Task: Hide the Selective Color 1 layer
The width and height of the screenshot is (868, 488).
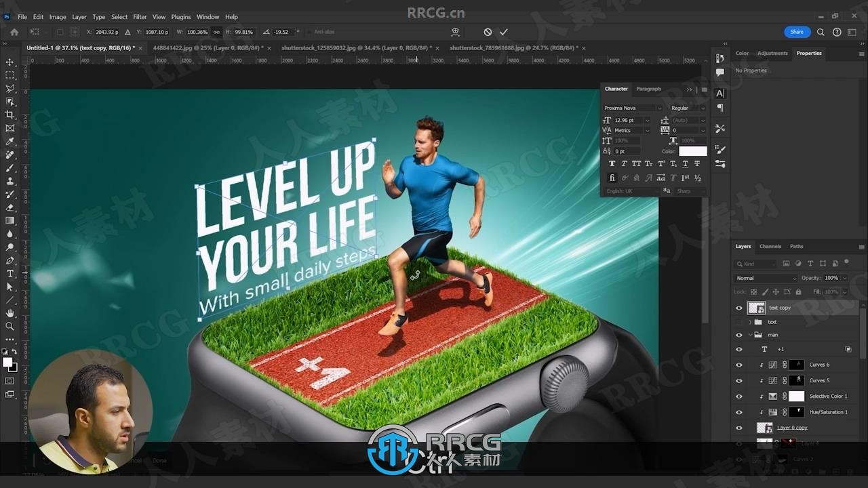Action: pos(739,396)
